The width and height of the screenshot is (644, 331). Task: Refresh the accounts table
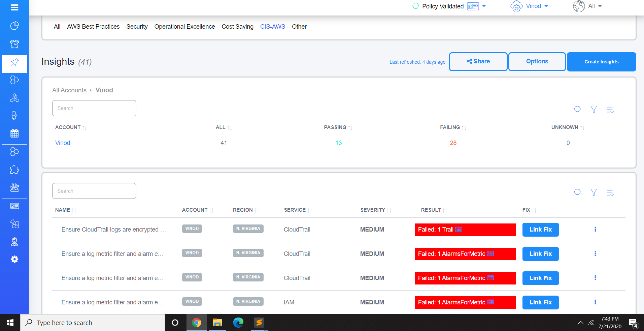(x=577, y=109)
